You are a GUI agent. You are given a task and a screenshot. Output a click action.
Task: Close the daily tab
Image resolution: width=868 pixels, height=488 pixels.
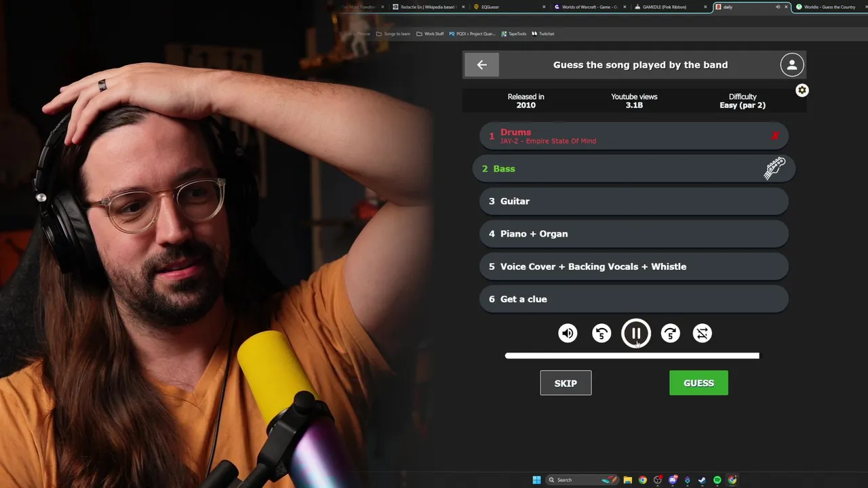click(786, 7)
